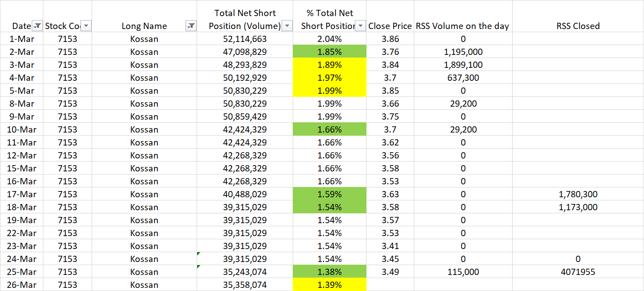The image size is (644, 291).
Task: Open the Total Net Short Position dropdown arrow
Action: (287, 26)
